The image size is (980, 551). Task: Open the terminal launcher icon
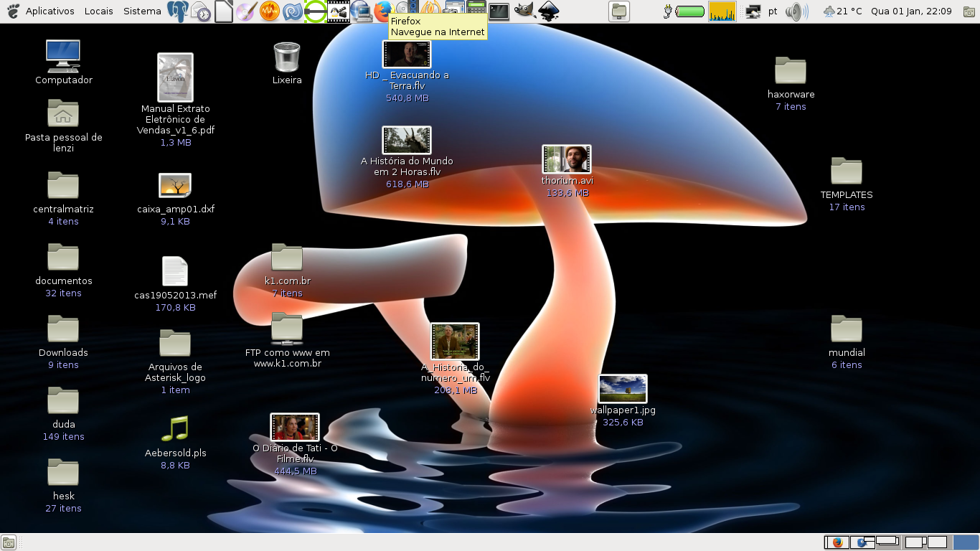click(x=499, y=11)
